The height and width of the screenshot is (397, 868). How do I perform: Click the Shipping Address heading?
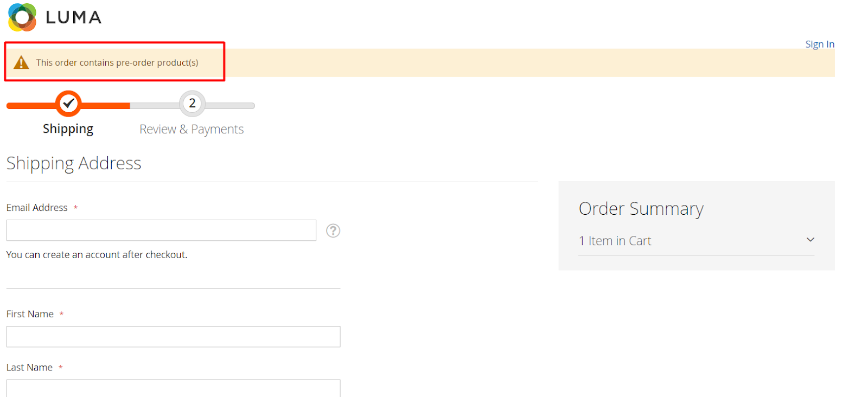point(74,163)
